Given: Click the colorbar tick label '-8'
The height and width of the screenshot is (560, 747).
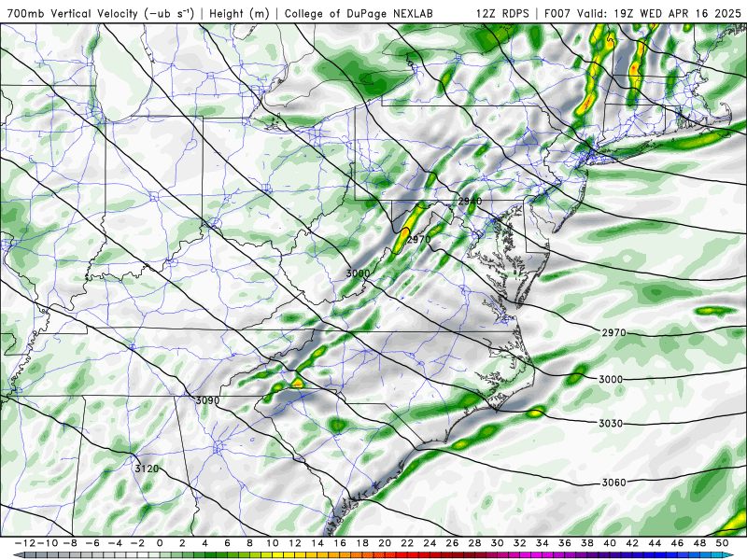Looking at the screenshot, I should pyautogui.click(x=69, y=543).
